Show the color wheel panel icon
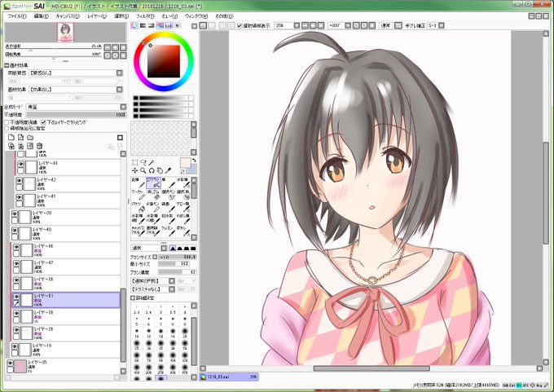This screenshot has width=554, height=392. tap(134, 25)
